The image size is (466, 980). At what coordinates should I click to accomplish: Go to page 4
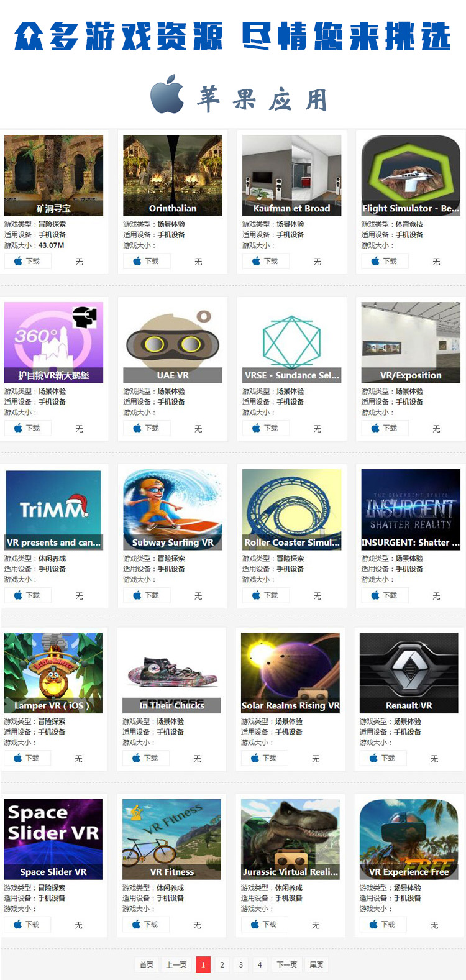260,964
